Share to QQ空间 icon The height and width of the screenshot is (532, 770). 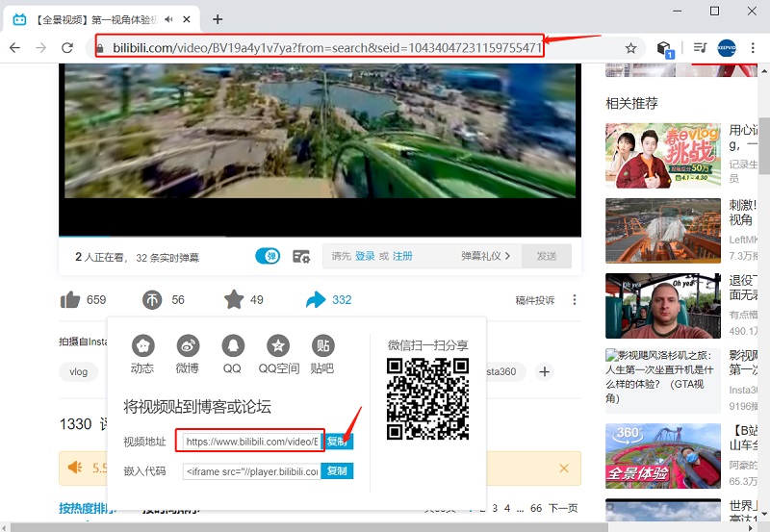point(278,346)
